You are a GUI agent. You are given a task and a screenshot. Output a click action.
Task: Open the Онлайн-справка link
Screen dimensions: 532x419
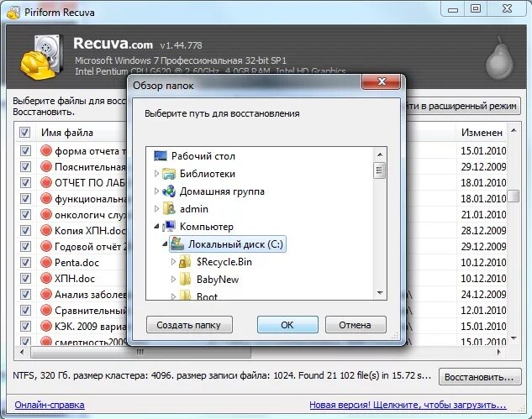pyautogui.click(x=50, y=405)
